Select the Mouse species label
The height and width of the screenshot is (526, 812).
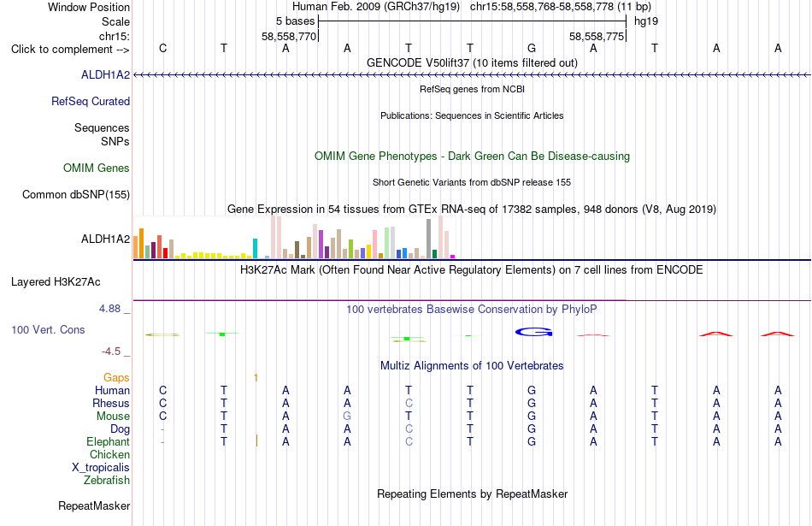click(x=114, y=417)
